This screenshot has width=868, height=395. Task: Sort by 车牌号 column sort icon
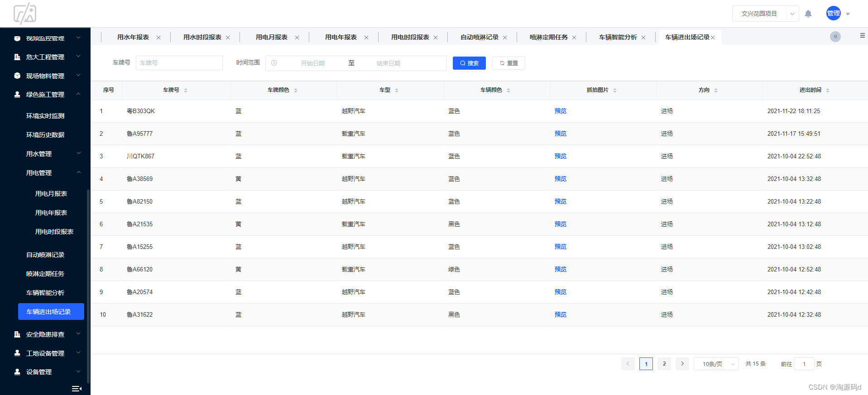[x=186, y=90]
